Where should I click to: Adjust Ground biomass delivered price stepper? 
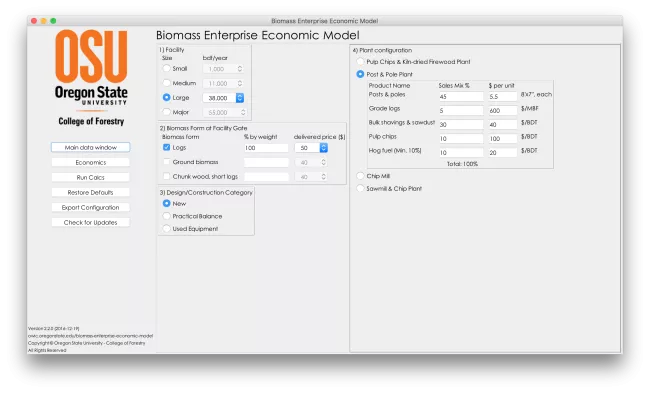coord(323,162)
